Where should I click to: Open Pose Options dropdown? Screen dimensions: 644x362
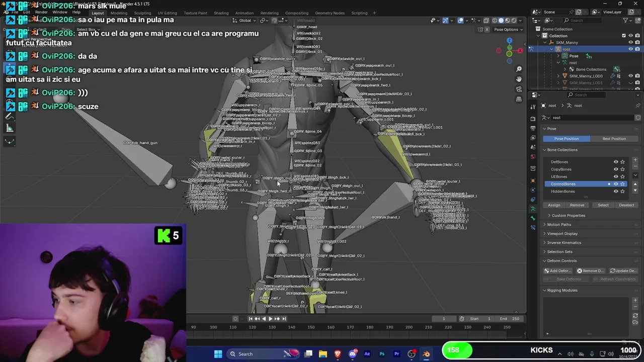[x=509, y=29]
